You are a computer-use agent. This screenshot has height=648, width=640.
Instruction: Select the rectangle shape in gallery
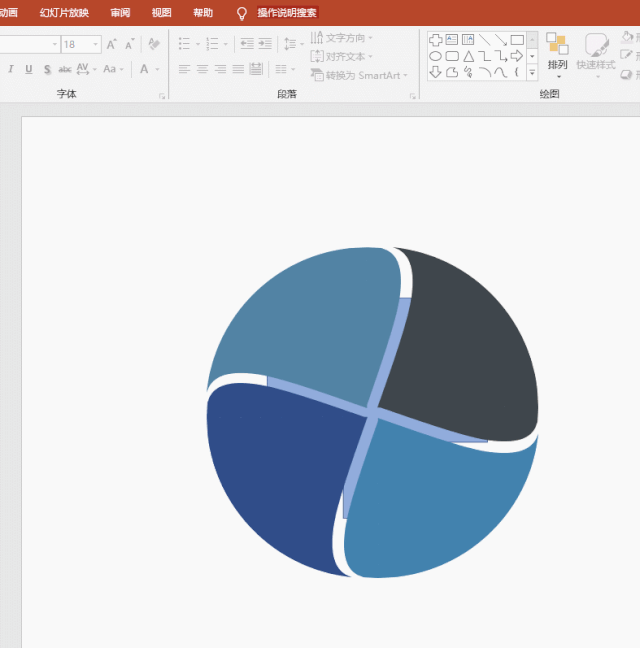(517, 40)
